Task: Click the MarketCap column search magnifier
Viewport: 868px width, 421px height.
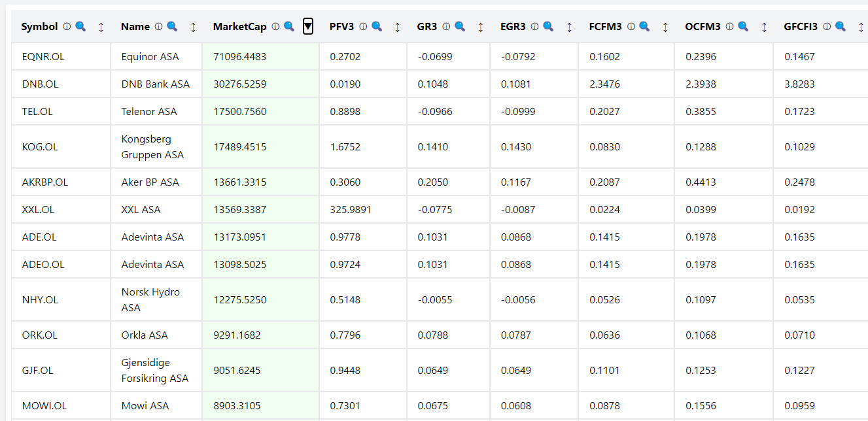Action: [x=289, y=27]
